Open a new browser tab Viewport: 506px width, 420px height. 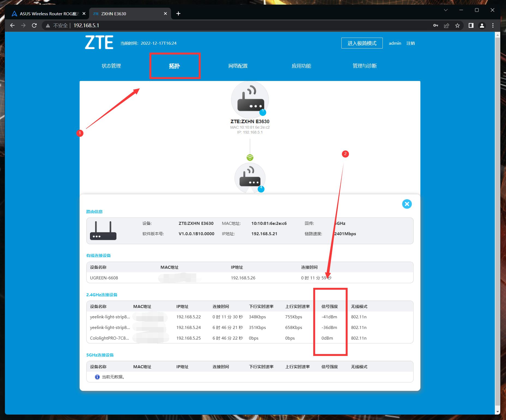[x=178, y=14]
